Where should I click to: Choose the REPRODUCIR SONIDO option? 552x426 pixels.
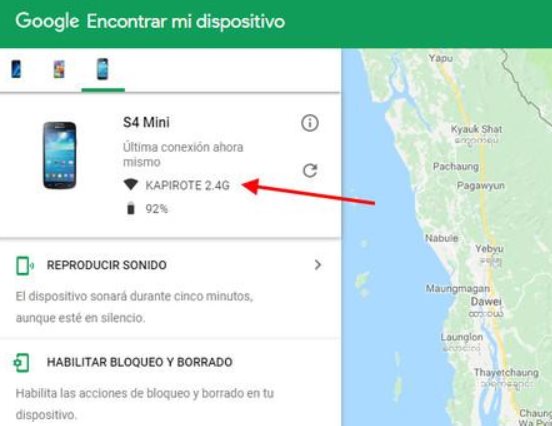(107, 265)
